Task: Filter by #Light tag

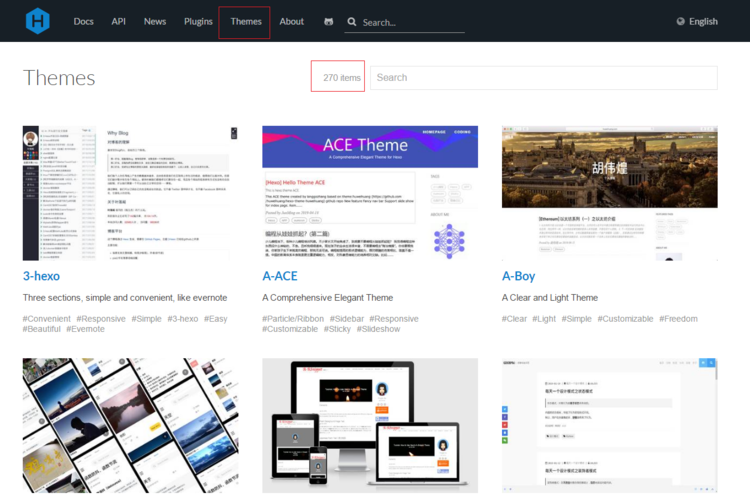Action: (544, 319)
